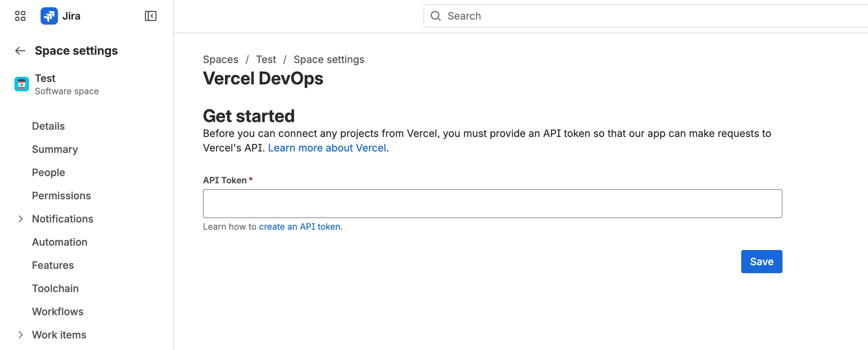This screenshot has width=868, height=350.
Task: Select Summary in the sidebar
Action: pos(55,149)
